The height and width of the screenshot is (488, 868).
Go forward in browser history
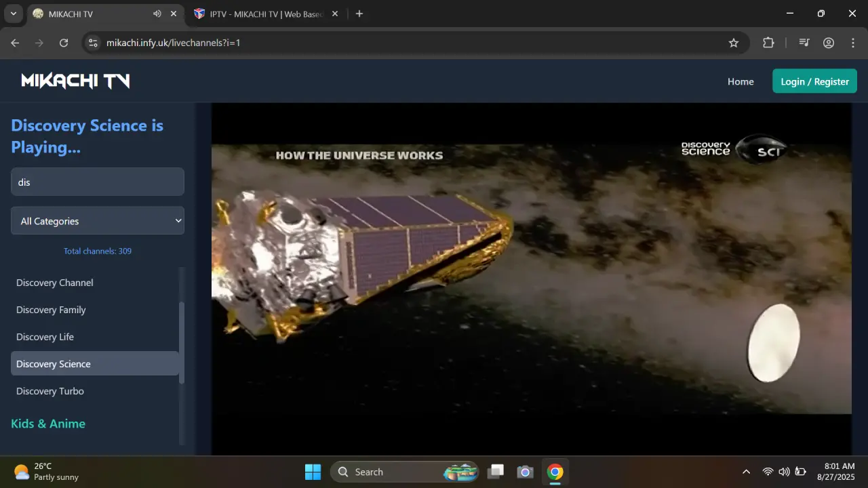[x=39, y=43]
